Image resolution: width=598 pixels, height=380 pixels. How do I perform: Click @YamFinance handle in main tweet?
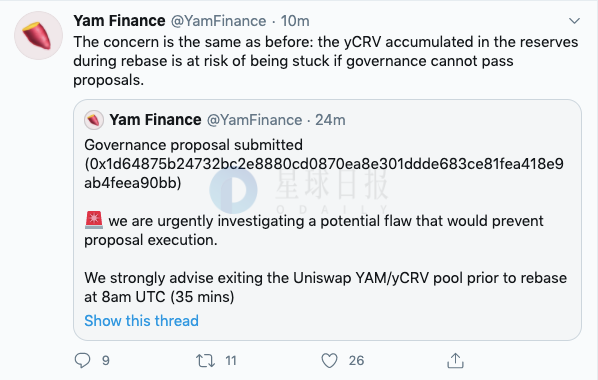click(x=218, y=21)
